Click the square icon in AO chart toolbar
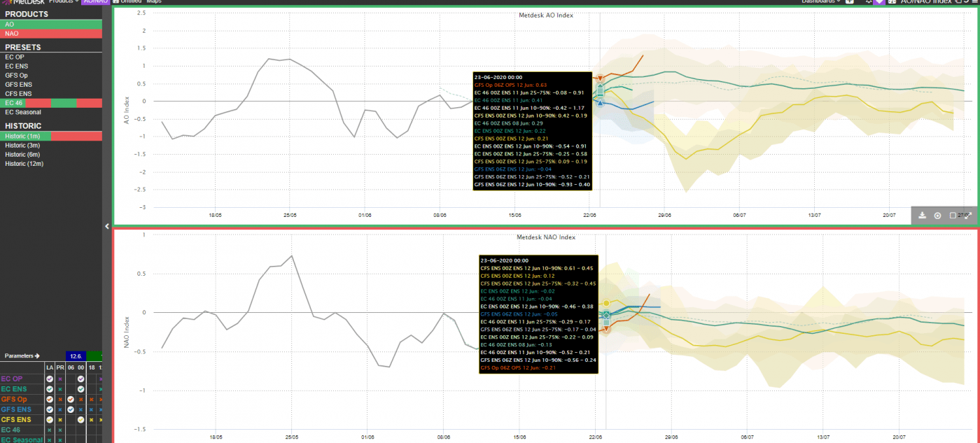Image resolution: width=980 pixels, height=443 pixels. 953,215
